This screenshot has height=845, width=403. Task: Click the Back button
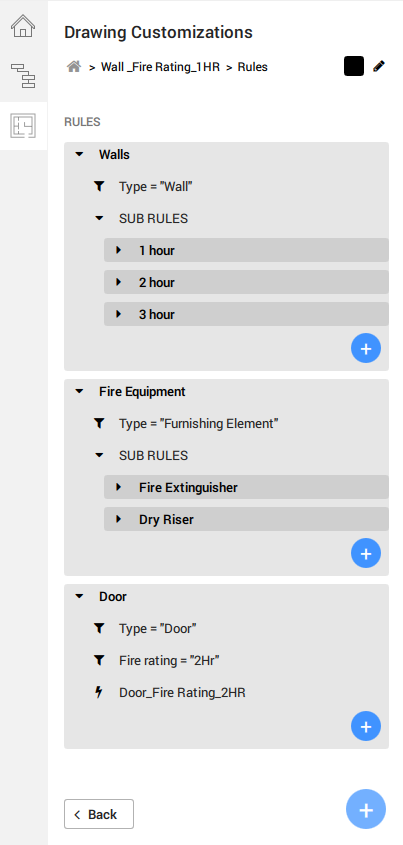click(99, 814)
